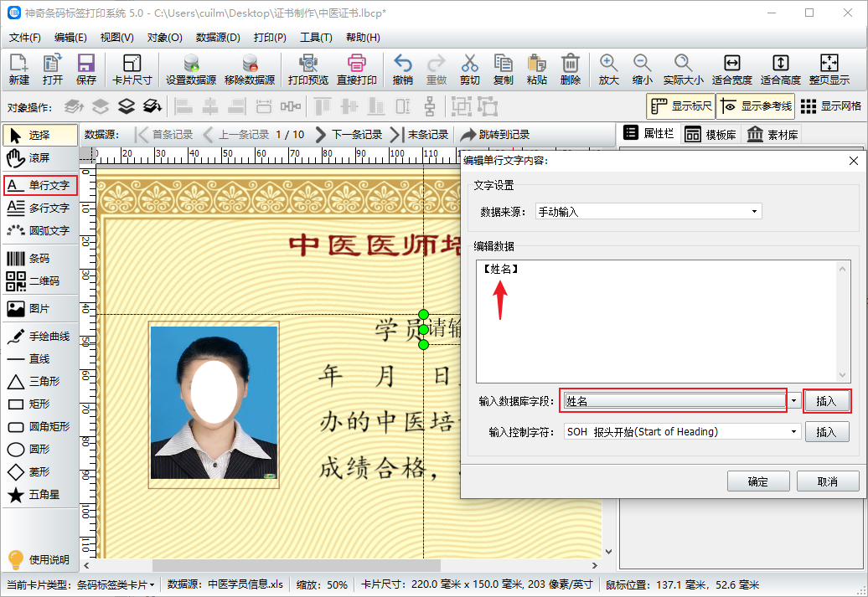The height and width of the screenshot is (597, 868).
Task: Select the 二维码 QR code tool
Action: 39,281
